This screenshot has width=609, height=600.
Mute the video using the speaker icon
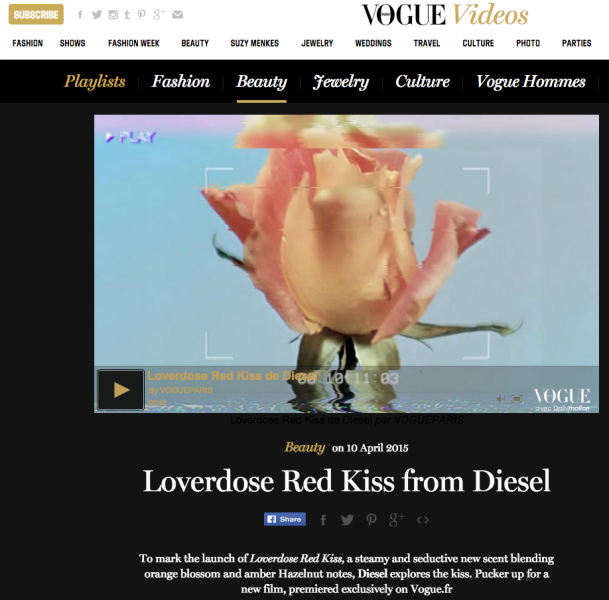point(501,399)
